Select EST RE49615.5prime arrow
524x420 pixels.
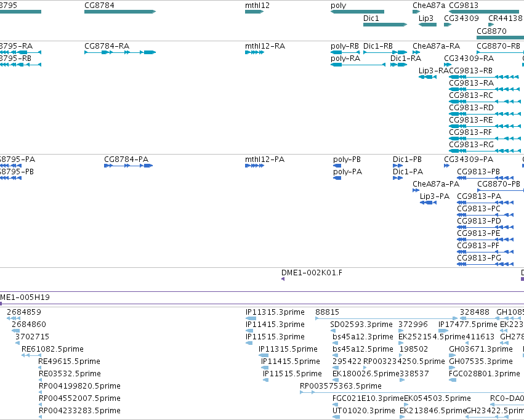(x=40, y=368)
